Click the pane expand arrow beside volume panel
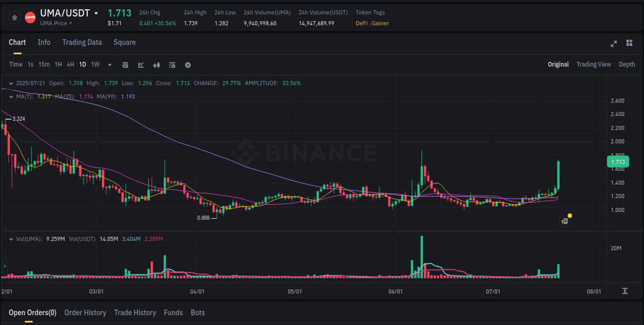This screenshot has height=325, width=644. pyautogui.click(x=4, y=267)
